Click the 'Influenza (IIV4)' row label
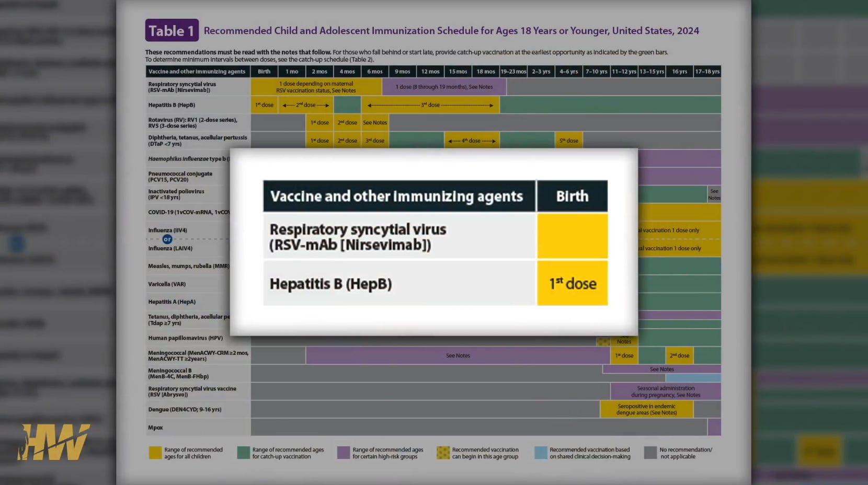 (167, 230)
